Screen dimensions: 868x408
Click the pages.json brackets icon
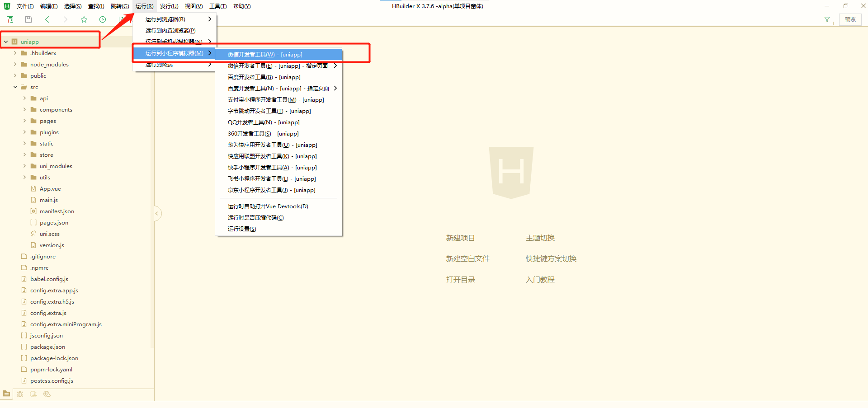click(33, 223)
